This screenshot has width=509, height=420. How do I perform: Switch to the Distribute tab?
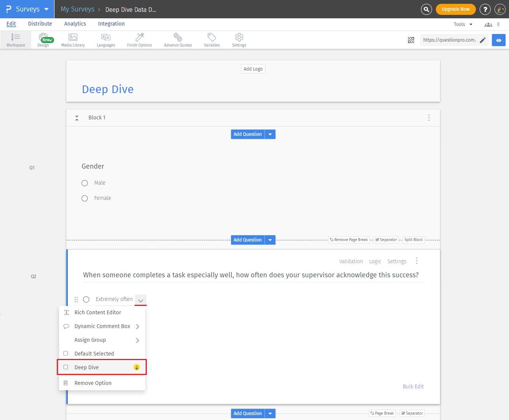40,24
